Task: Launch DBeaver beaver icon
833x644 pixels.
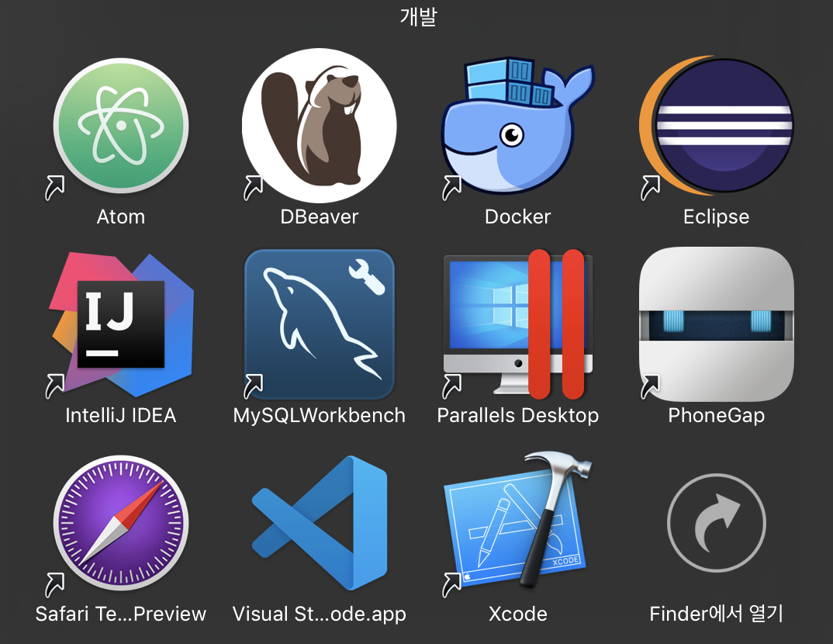Action: (320, 126)
